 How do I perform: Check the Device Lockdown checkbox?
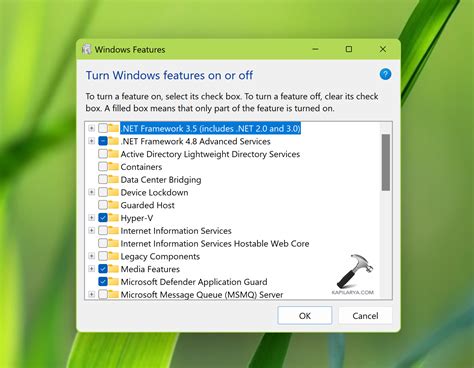tap(103, 192)
